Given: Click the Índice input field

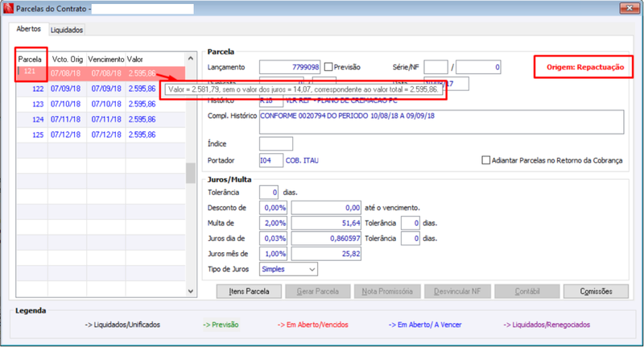Looking at the screenshot, I should click(x=276, y=144).
